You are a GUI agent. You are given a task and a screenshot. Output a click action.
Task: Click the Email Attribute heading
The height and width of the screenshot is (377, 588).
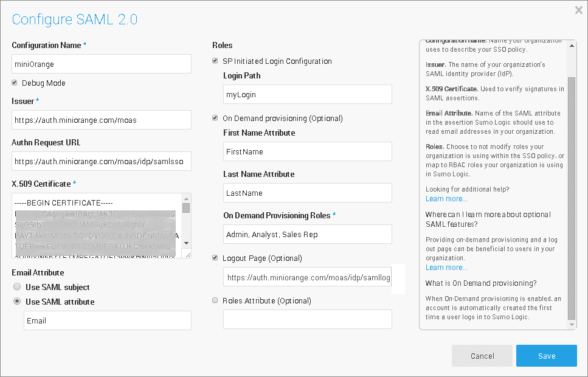point(38,272)
